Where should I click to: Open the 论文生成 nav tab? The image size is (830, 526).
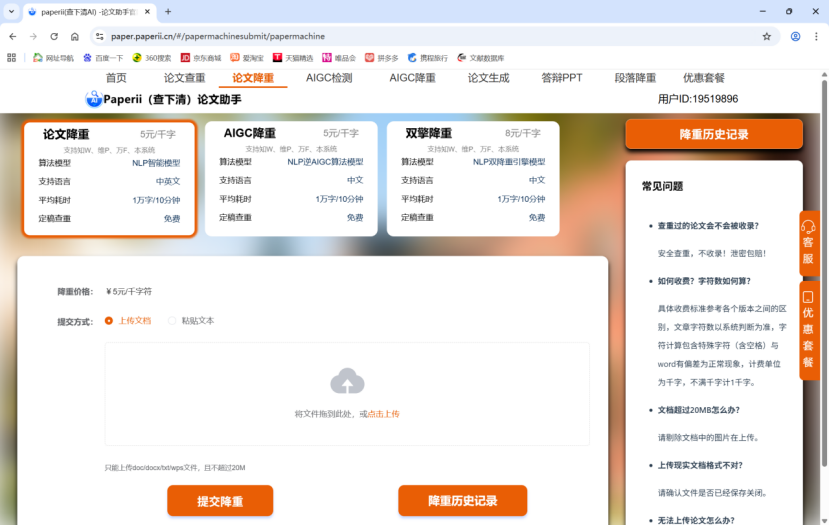488,78
